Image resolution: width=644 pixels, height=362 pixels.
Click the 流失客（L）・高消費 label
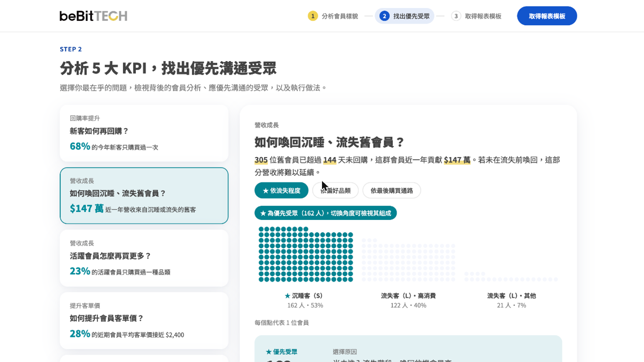[408, 295]
